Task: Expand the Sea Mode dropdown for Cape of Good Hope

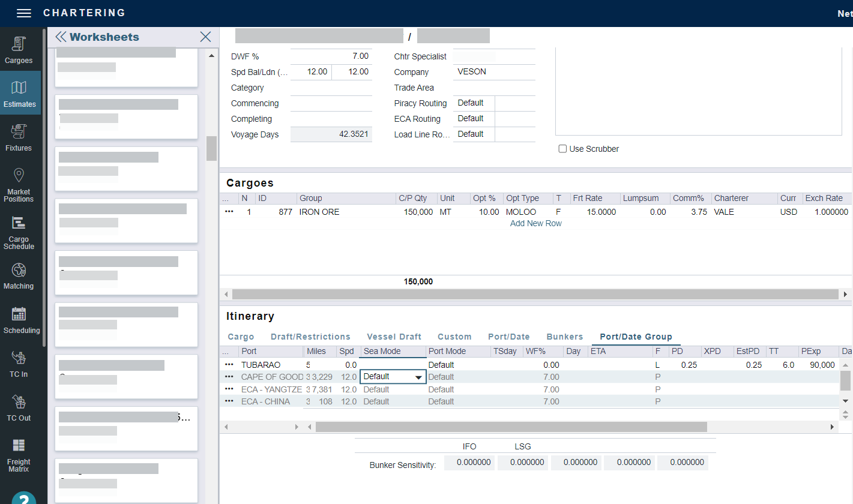Action: (x=418, y=377)
